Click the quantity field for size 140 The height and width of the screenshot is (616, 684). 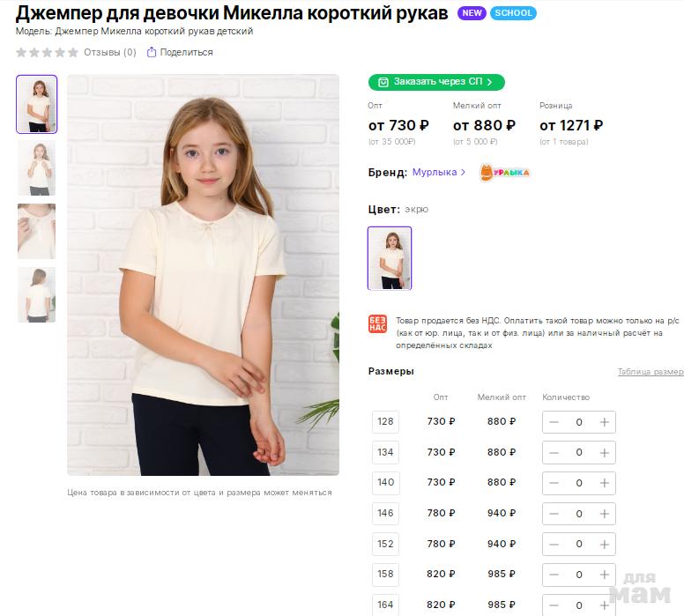pyautogui.click(x=579, y=483)
